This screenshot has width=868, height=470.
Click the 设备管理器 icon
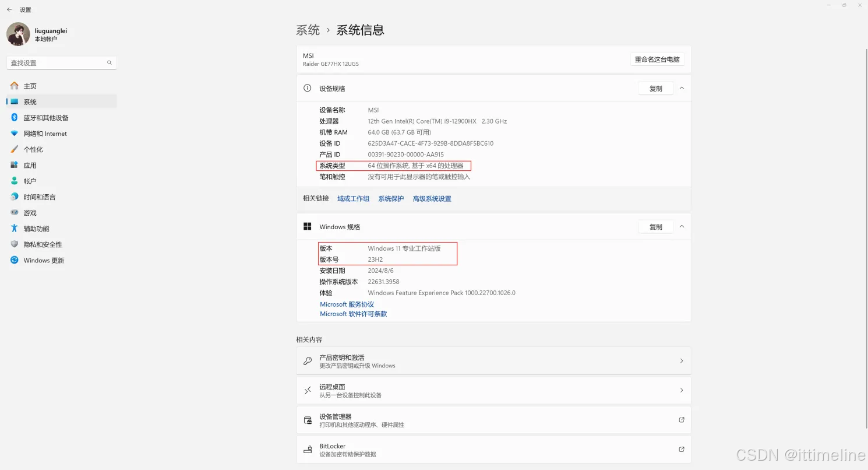pyautogui.click(x=308, y=420)
